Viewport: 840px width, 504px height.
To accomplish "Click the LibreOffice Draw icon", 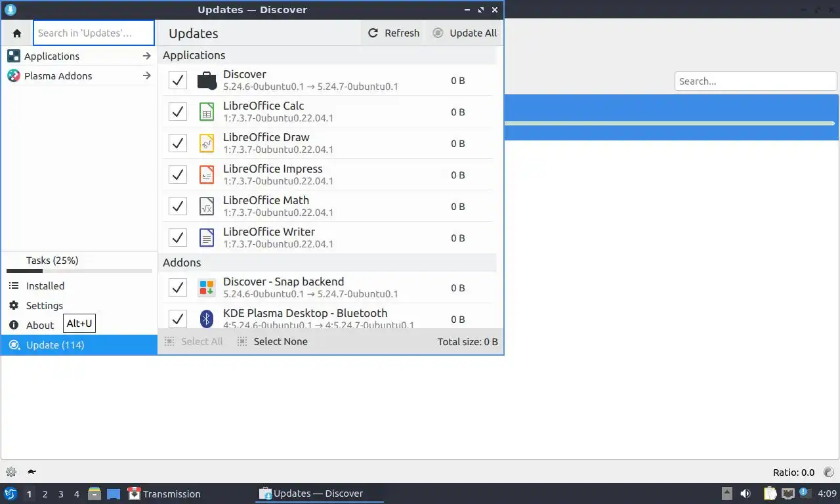I will [207, 143].
